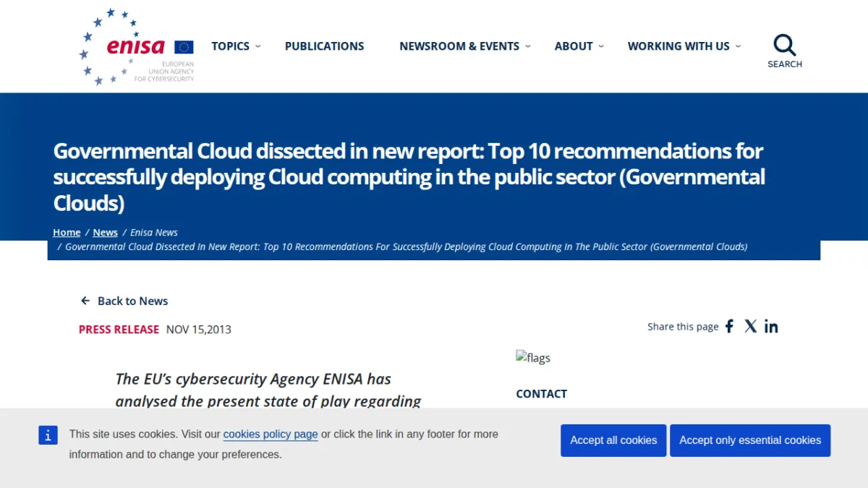The height and width of the screenshot is (488, 868).
Task: Expand the Working With Us chevron
Action: (738, 46)
